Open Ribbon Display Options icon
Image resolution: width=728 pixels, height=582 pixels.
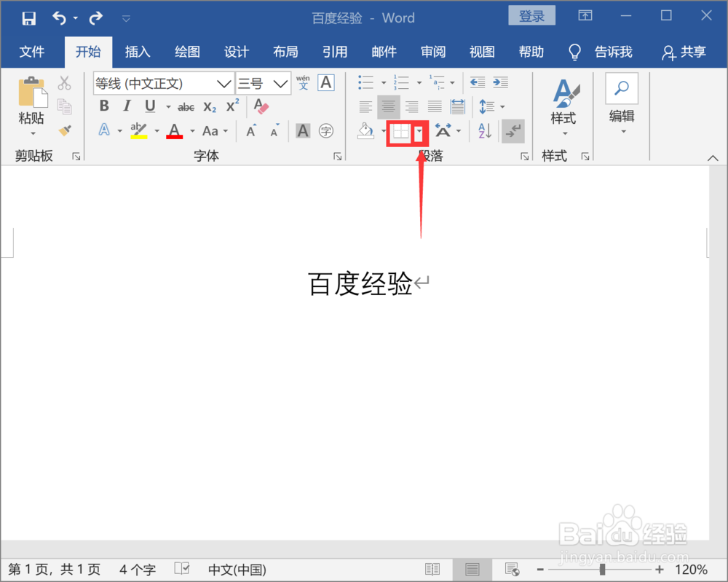585,16
